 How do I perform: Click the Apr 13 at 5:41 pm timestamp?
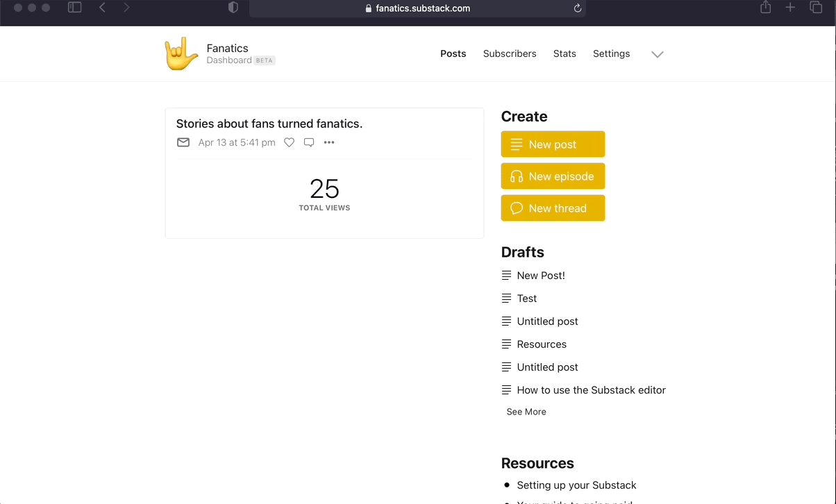click(x=237, y=142)
